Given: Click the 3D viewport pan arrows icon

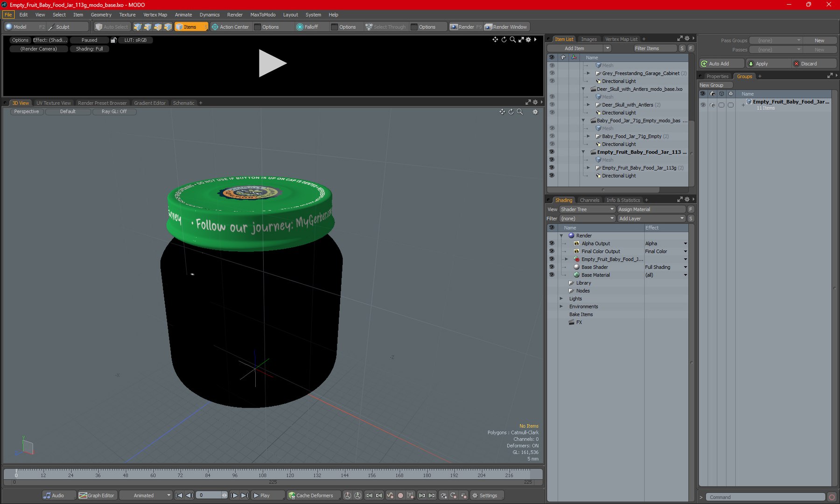Looking at the screenshot, I should pos(502,112).
